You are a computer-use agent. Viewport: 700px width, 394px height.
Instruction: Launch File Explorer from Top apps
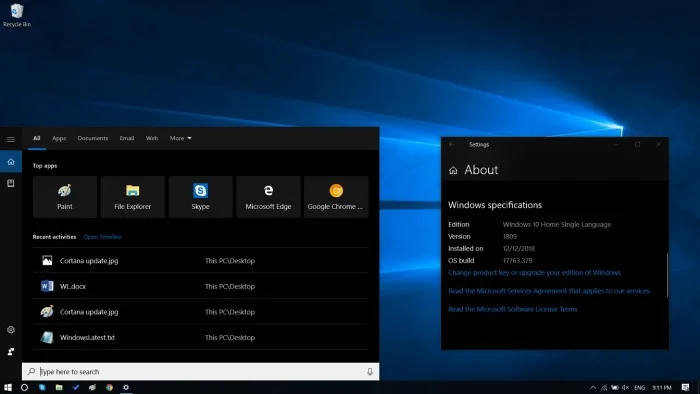click(133, 197)
